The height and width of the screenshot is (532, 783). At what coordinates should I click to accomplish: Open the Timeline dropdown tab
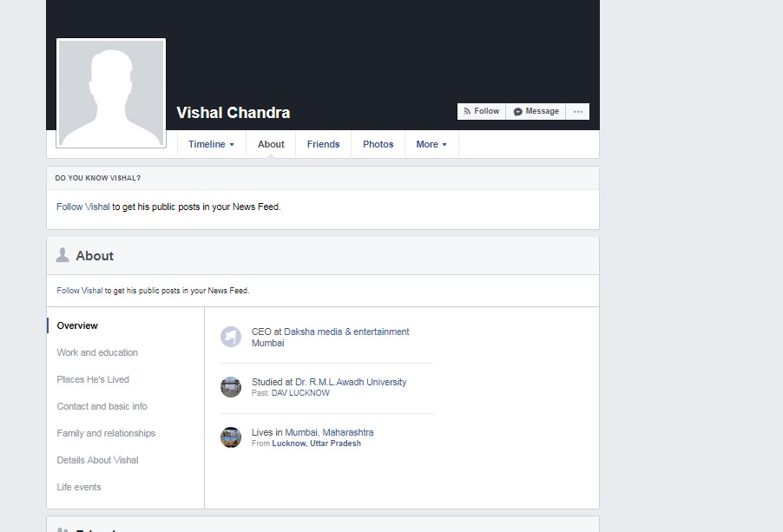211,144
